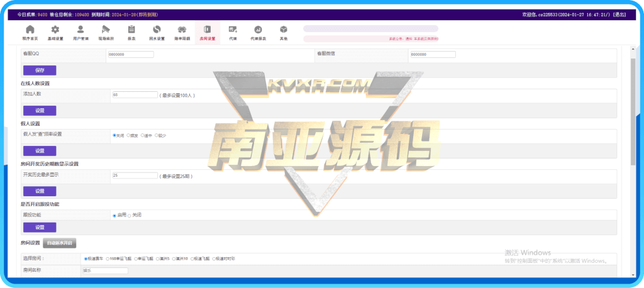The width and height of the screenshot is (644, 288).
Task: Select room 极速赛车
Action: coord(86,259)
